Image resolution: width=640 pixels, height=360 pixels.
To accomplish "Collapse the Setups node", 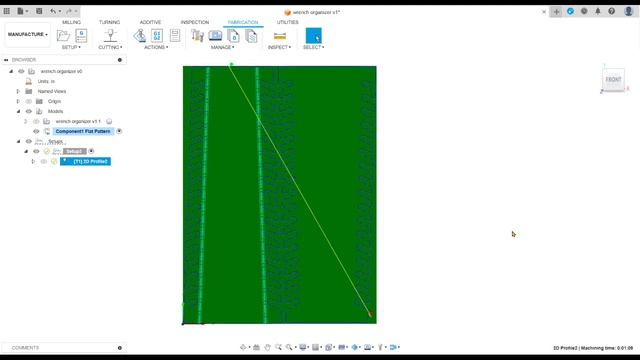I will [x=18, y=142].
